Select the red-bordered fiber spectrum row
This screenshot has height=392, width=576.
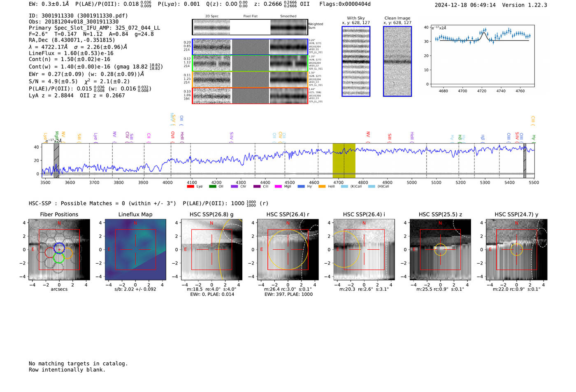click(250, 95)
